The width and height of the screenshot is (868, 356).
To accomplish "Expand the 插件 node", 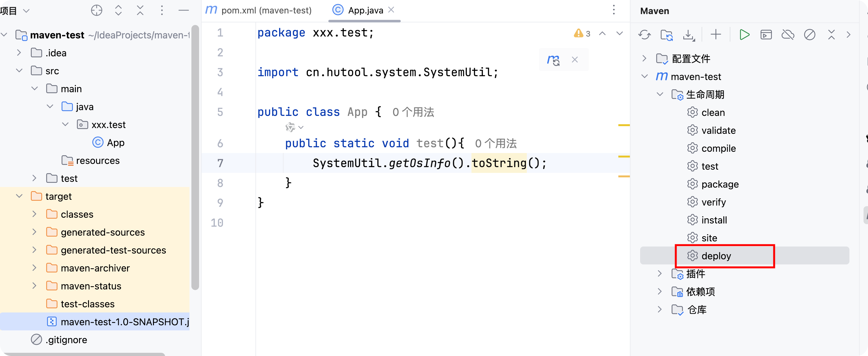I will [659, 273].
